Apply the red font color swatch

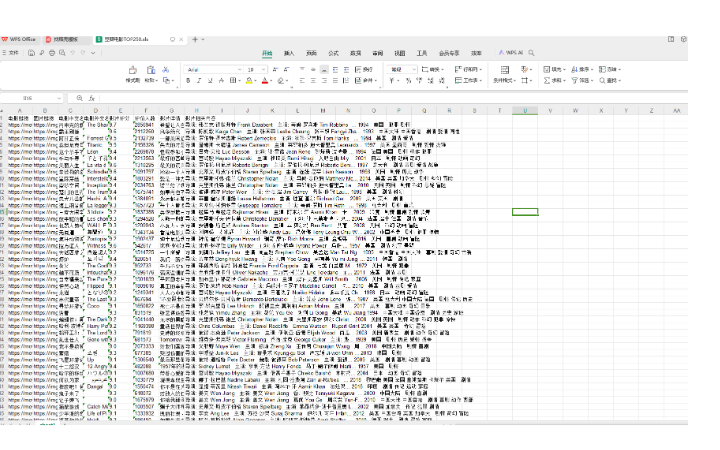point(265,80)
